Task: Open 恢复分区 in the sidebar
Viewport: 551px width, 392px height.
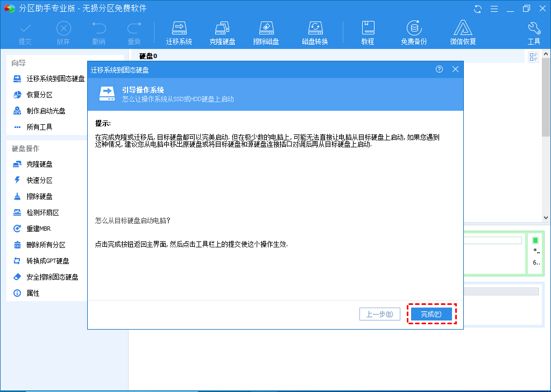Action: tap(33, 95)
